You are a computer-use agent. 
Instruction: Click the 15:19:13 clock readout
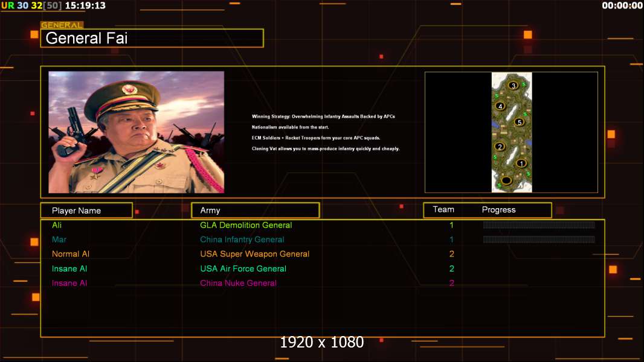(85, 5)
